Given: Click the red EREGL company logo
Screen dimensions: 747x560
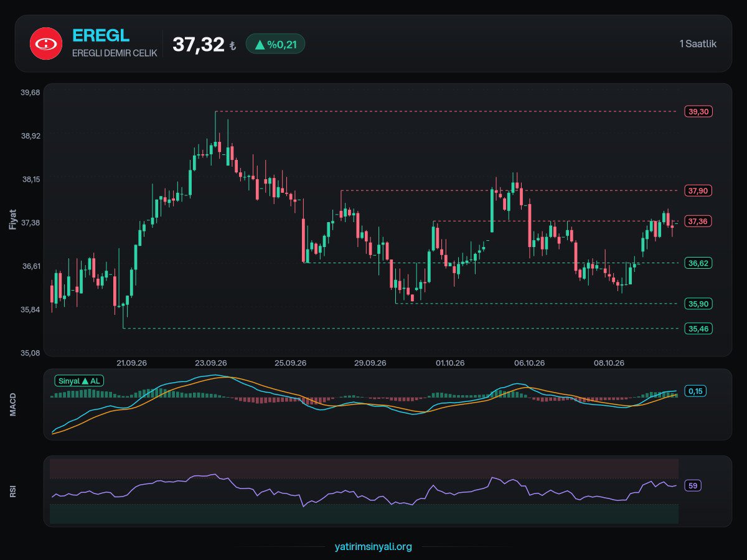Looking at the screenshot, I should pyautogui.click(x=46, y=44).
